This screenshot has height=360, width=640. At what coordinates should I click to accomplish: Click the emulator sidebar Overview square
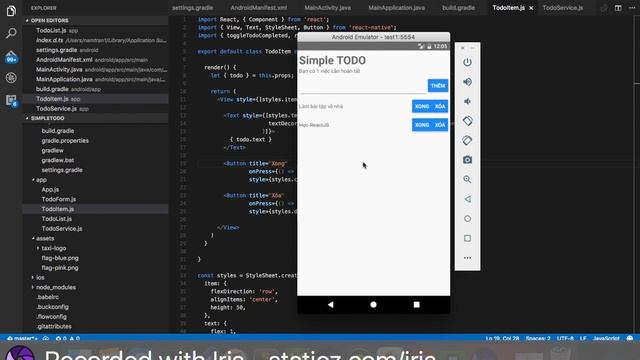[467, 238]
